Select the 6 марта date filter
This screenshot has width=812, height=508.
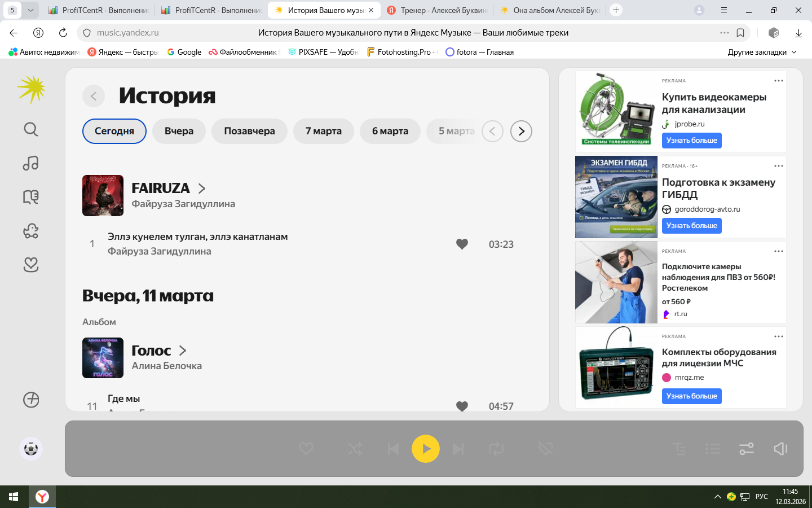click(390, 131)
